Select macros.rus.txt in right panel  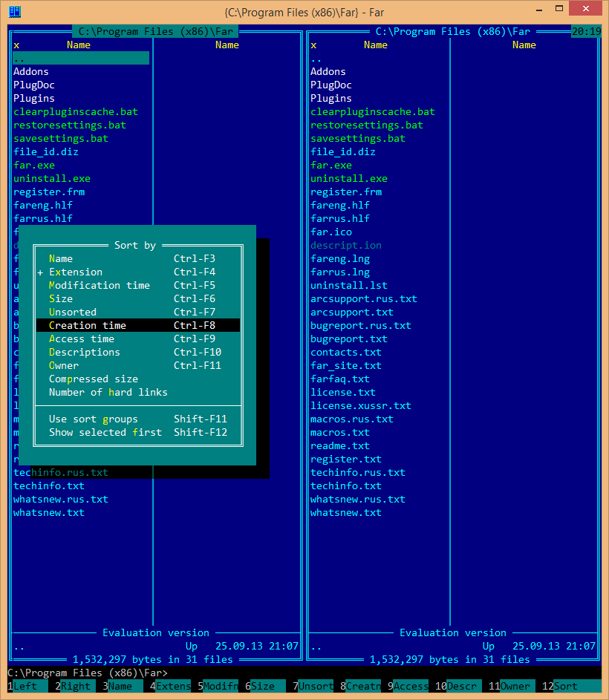click(x=351, y=419)
